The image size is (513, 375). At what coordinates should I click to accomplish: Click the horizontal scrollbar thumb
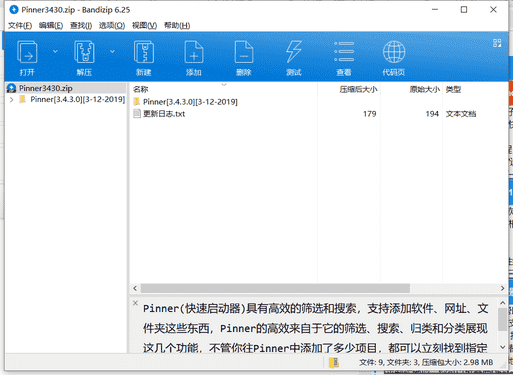pyautogui.click(x=275, y=288)
